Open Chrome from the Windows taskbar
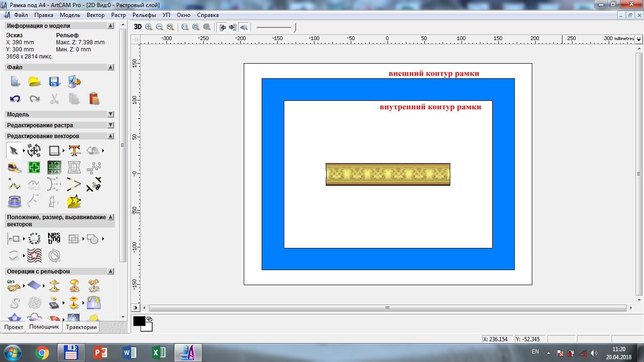This screenshot has width=644, height=362. [42, 353]
